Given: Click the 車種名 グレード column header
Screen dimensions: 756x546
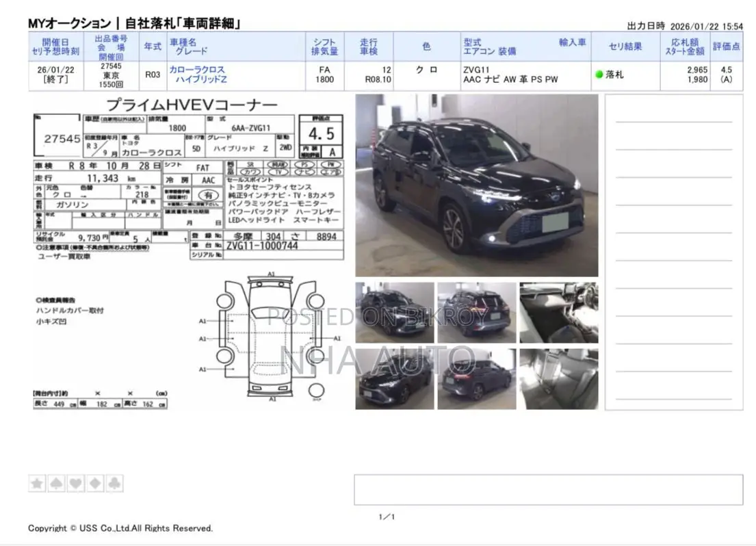Looking at the screenshot, I should (x=236, y=47).
